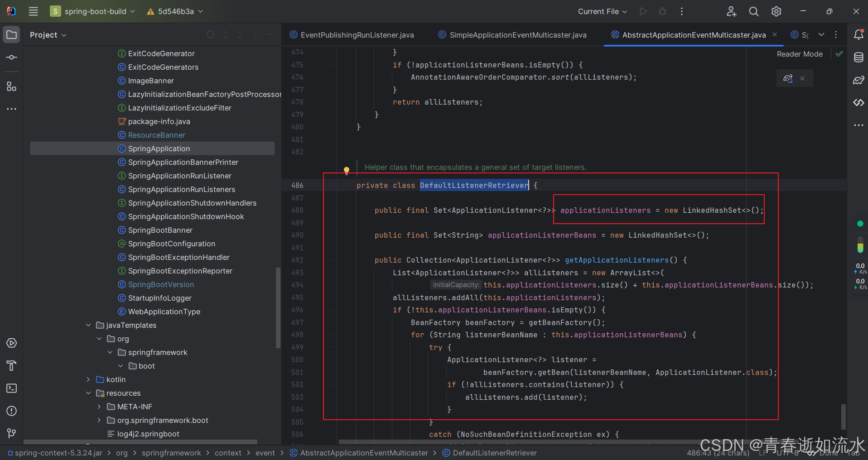The image size is (868, 460).
Task: Click DefaultListenerRetriever breadcrumb
Action: coord(490,453)
